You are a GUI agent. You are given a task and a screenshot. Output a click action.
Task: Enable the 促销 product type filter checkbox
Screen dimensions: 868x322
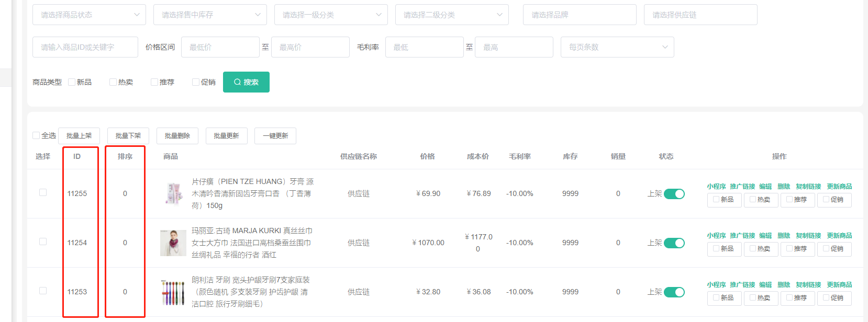196,82
